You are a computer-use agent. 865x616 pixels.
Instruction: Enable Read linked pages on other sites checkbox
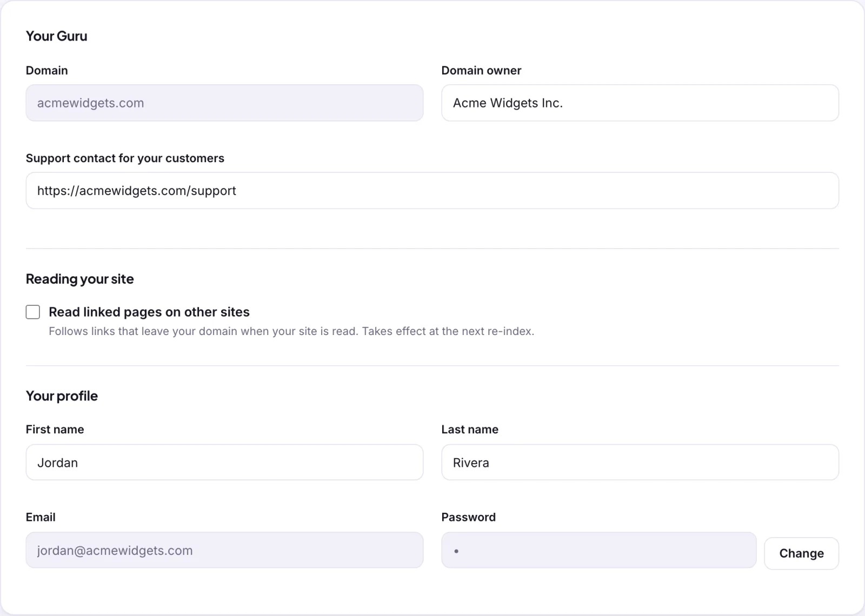(33, 312)
